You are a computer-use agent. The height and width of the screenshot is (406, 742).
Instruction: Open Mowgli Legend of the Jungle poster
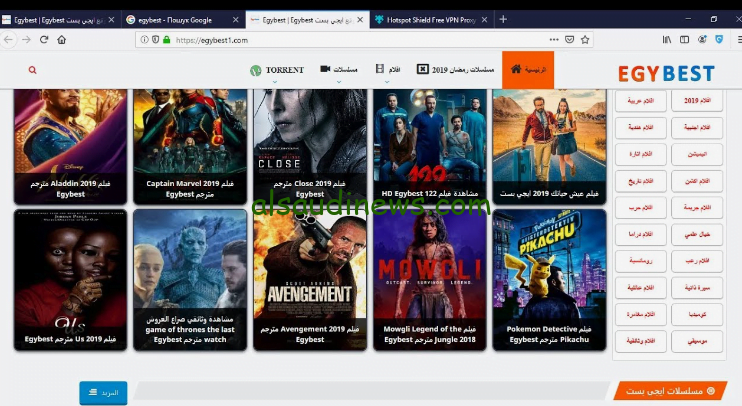pos(430,280)
